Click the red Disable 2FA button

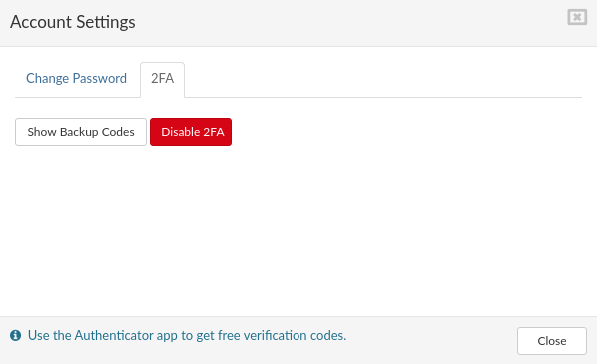(x=191, y=132)
